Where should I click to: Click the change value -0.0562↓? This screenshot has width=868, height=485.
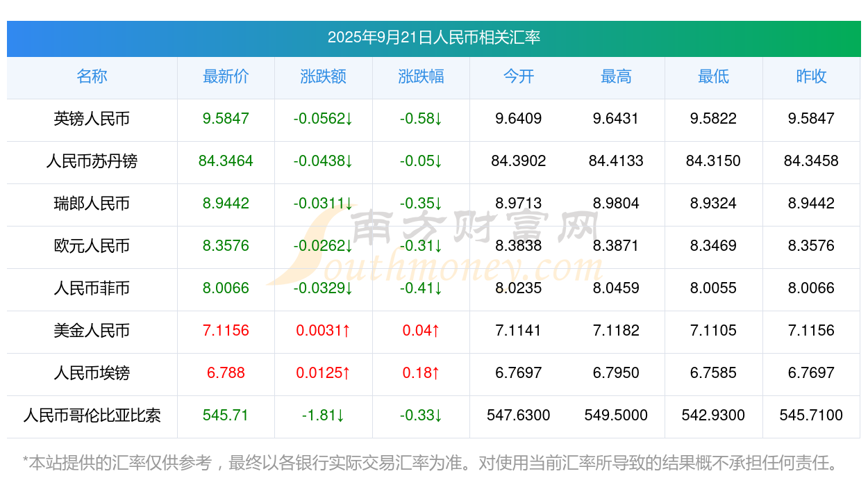pyautogui.click(x=323, y=119)
